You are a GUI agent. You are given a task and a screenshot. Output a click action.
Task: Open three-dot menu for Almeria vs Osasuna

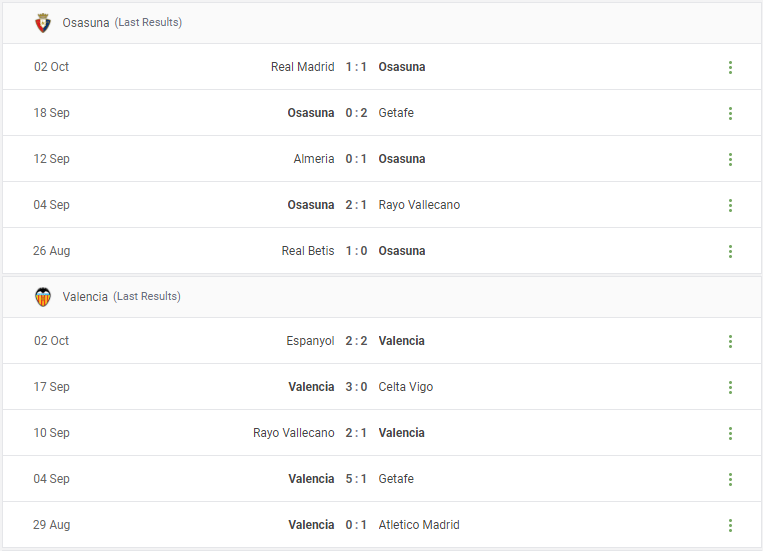(730, 159)
